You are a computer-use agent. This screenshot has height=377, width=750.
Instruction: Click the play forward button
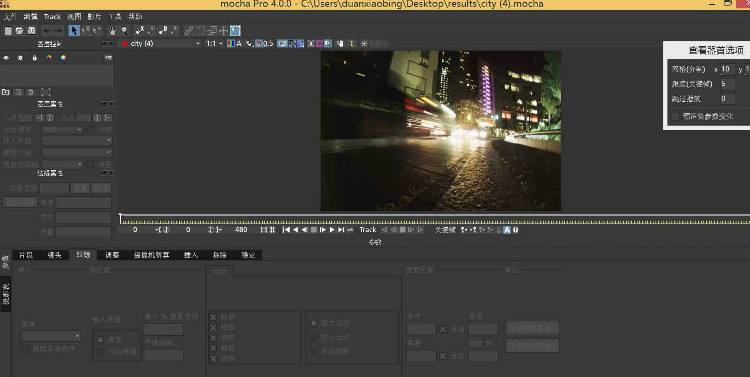(332, 230)
